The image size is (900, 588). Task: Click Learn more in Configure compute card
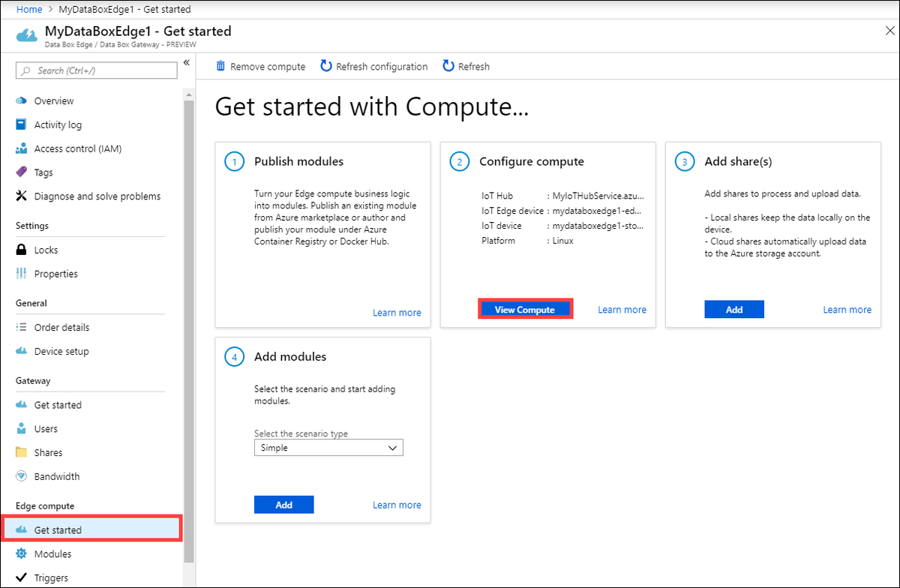pos(622,310)
